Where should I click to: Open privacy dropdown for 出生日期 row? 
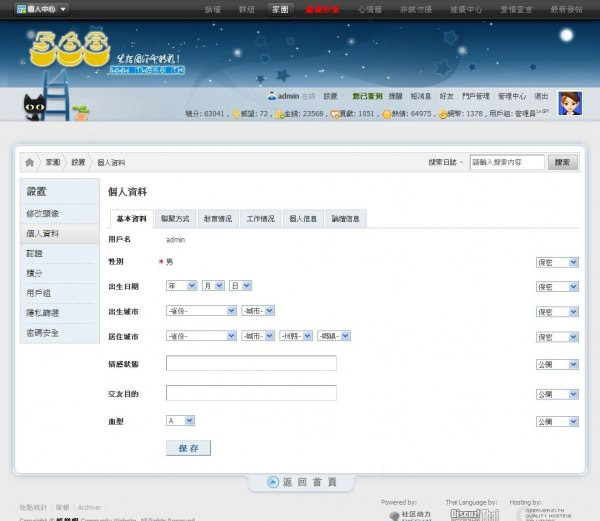pyautogui.click(x=557, y=287)
